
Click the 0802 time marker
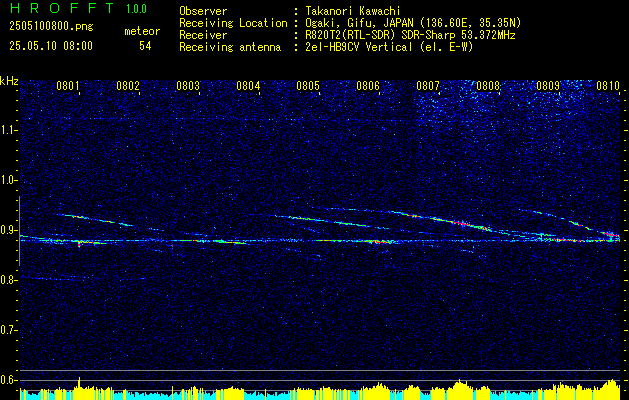click(128, 86)
